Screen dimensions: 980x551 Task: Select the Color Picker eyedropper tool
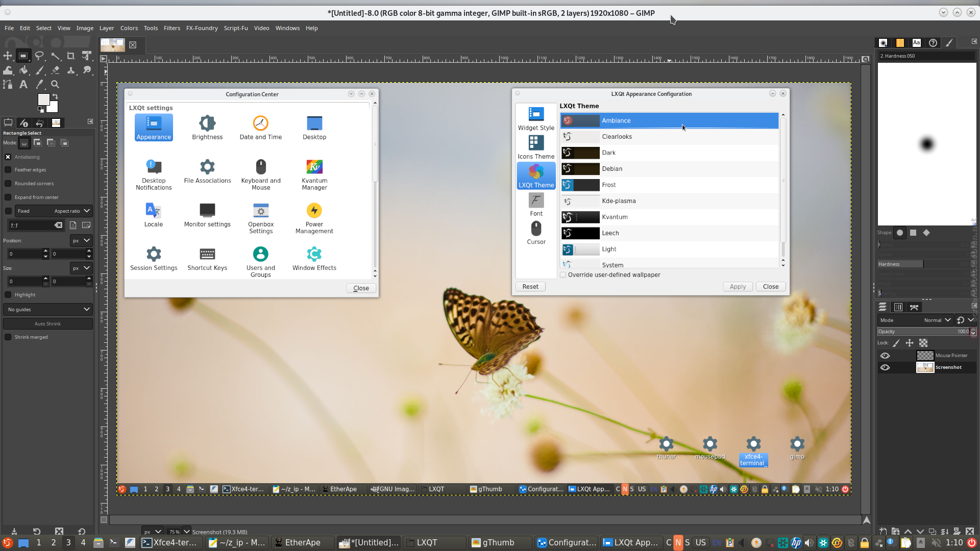coord(39,84)
